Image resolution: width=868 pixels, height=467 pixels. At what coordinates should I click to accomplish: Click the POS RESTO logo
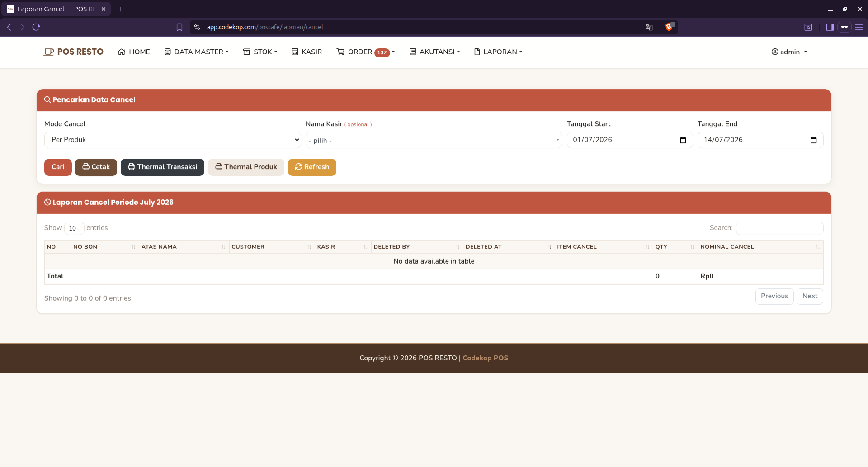click(73, 52)
